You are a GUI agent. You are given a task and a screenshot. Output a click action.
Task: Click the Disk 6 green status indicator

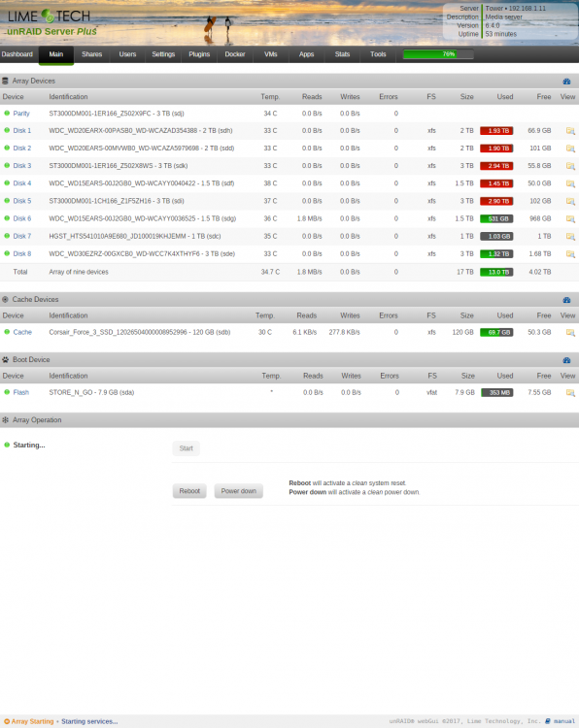7,217
